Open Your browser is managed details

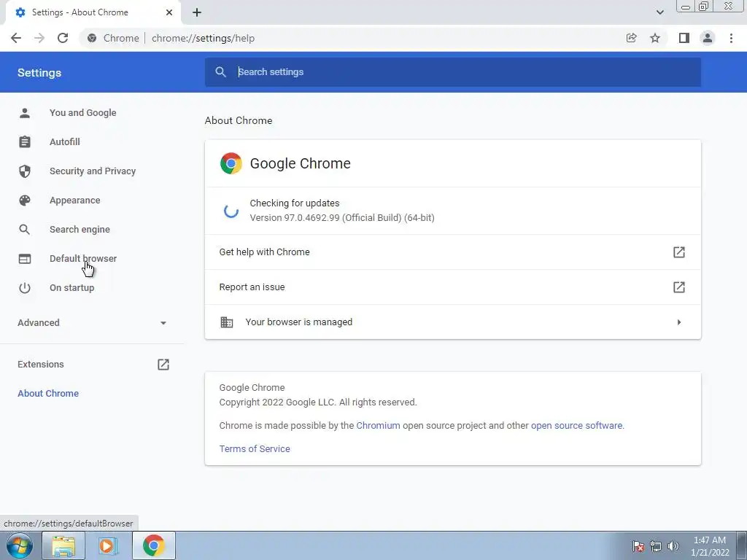(452, 322)
